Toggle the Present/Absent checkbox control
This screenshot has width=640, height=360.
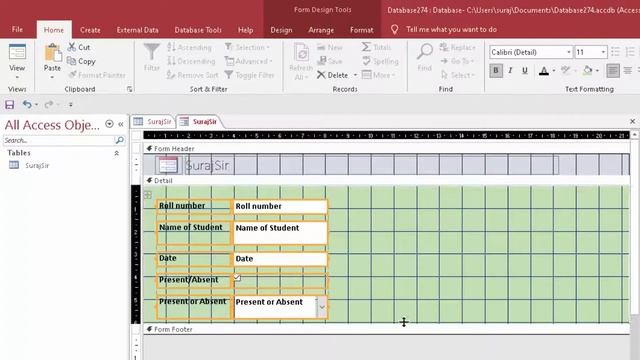pos(237,278)
